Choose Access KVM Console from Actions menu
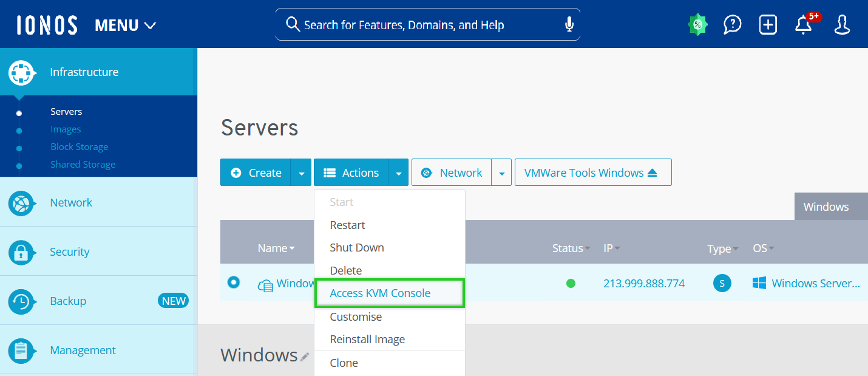Screen dimensions: 868x376 (380, 293)
